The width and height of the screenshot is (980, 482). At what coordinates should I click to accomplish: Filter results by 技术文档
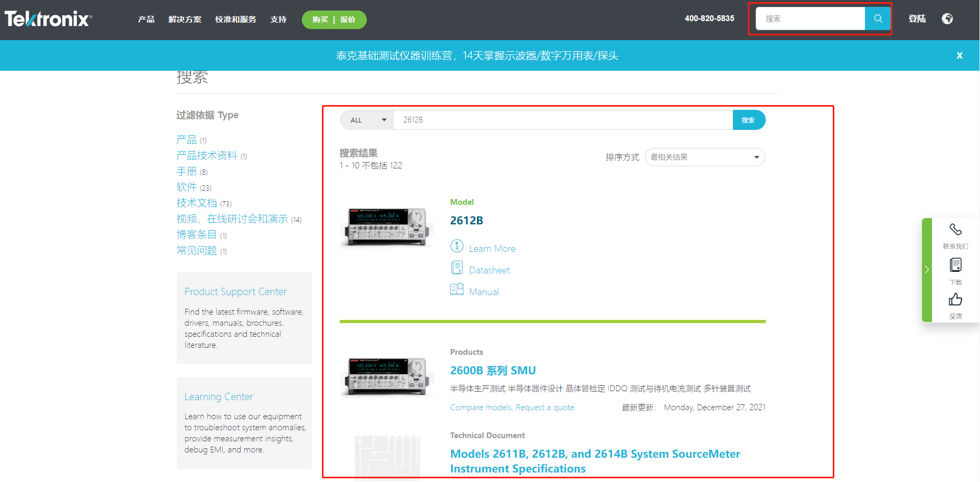[197, 203]
